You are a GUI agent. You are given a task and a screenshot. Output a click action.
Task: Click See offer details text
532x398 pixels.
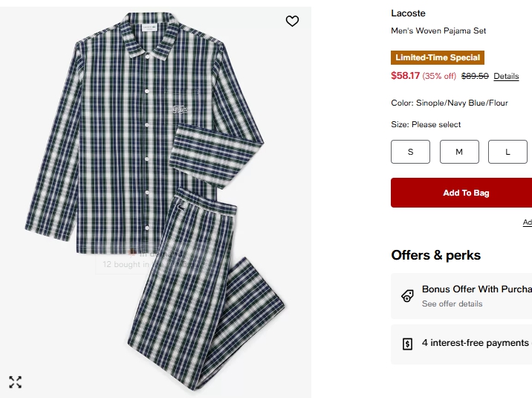coord(452,304)
